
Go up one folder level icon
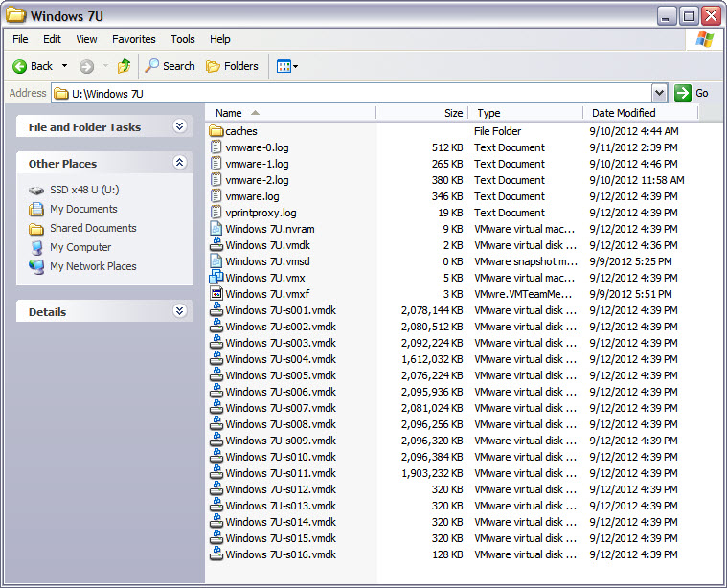[x=124, y=66]
